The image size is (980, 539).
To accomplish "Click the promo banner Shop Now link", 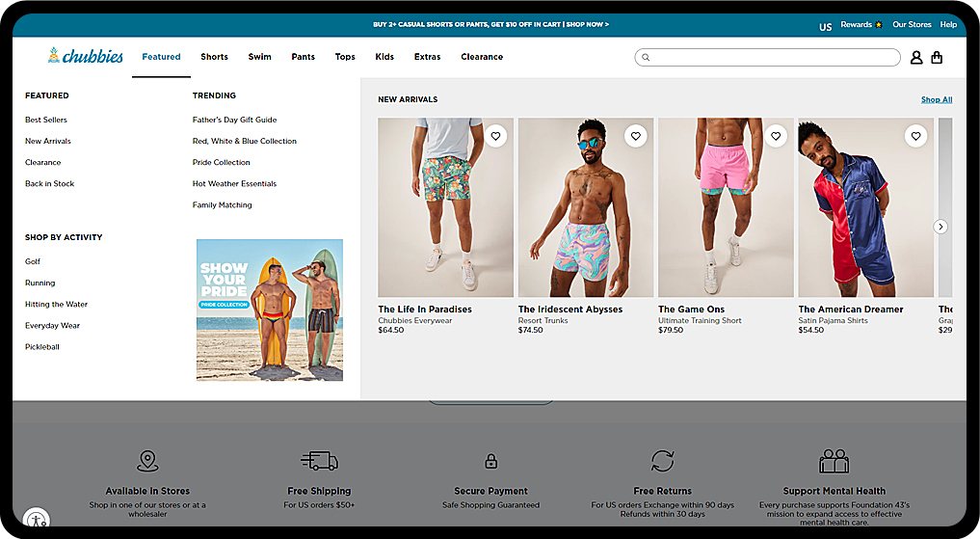I will tap(588, 24).
